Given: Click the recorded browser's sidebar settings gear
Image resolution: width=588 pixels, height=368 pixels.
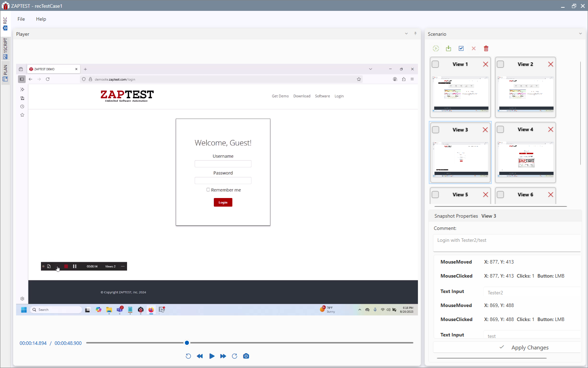Looking at the screenshot, I should [22, 299].
